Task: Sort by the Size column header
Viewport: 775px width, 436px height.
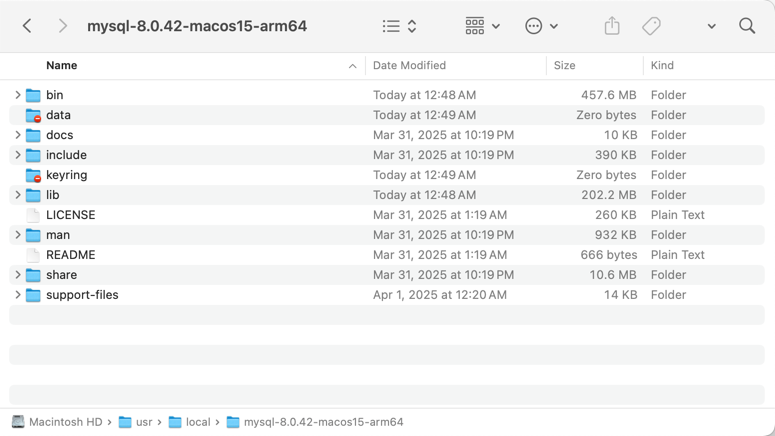Action: (565, 66)
